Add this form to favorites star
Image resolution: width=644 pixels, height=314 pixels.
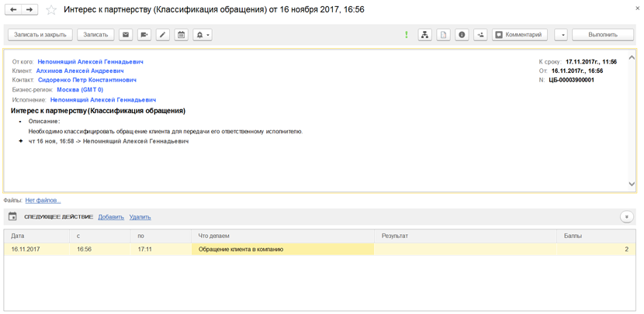click(x=51, y=10)
